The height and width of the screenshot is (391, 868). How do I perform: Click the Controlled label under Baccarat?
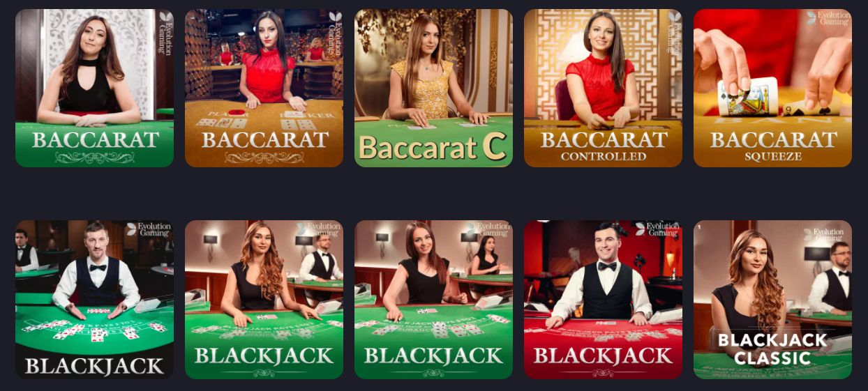pyautogui.click(x=604, y=156)
